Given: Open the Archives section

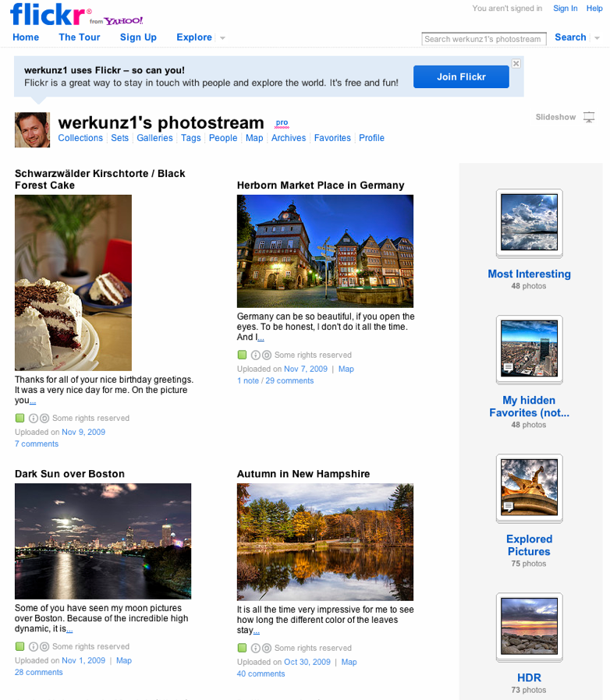Looking at the screenshot, I should click(x=289, y=138).
